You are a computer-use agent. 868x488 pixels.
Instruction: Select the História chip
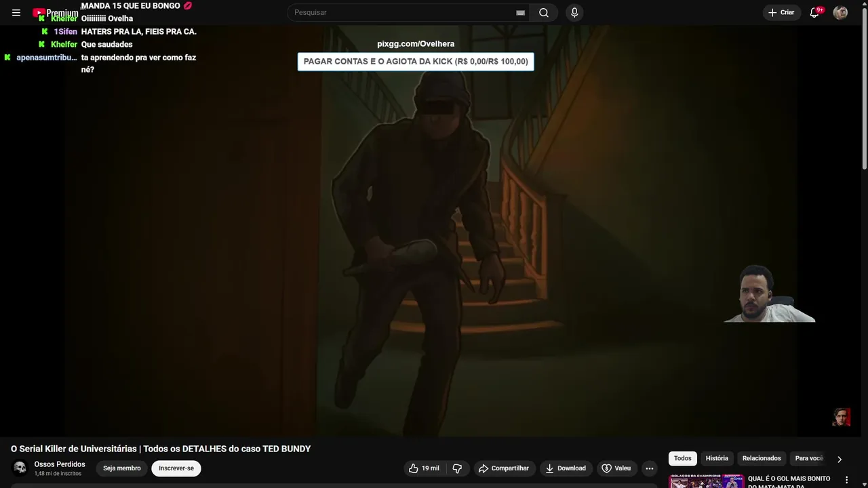click(x=717, y=458)
